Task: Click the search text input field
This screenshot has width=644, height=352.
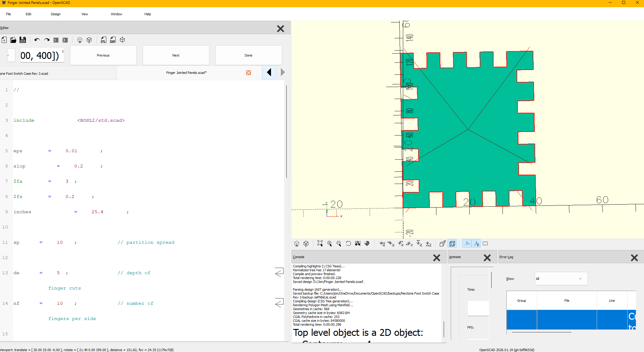Action: 42,55
